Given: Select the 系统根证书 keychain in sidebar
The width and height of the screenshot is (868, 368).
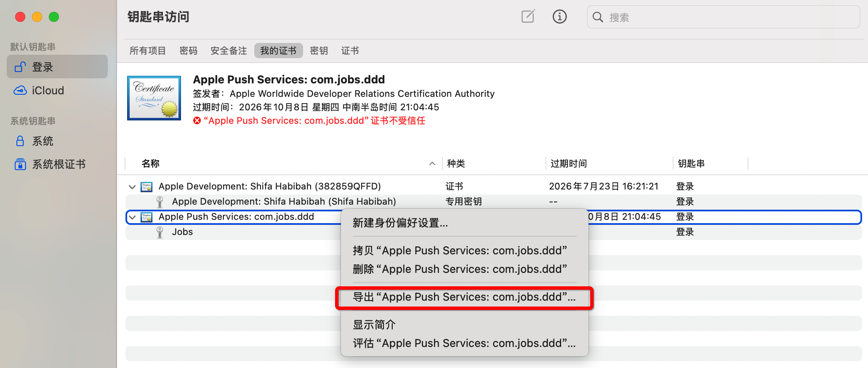Looking at the screenshot, I should click(x=57, y=164).
